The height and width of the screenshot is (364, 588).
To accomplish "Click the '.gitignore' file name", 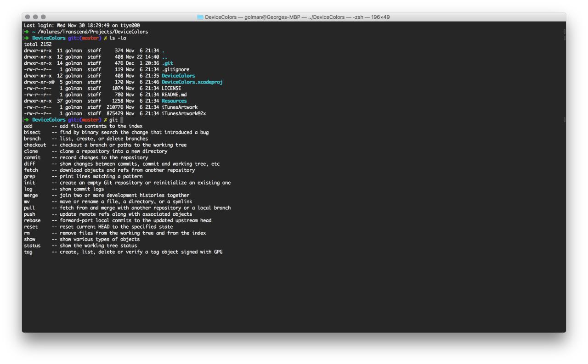I will (x=175, y=69).
